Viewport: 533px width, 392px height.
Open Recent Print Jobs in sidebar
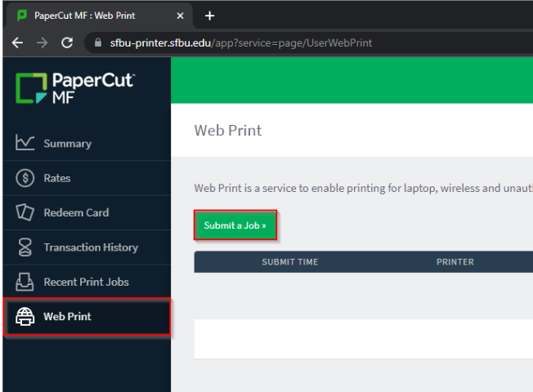click(87, 282)
